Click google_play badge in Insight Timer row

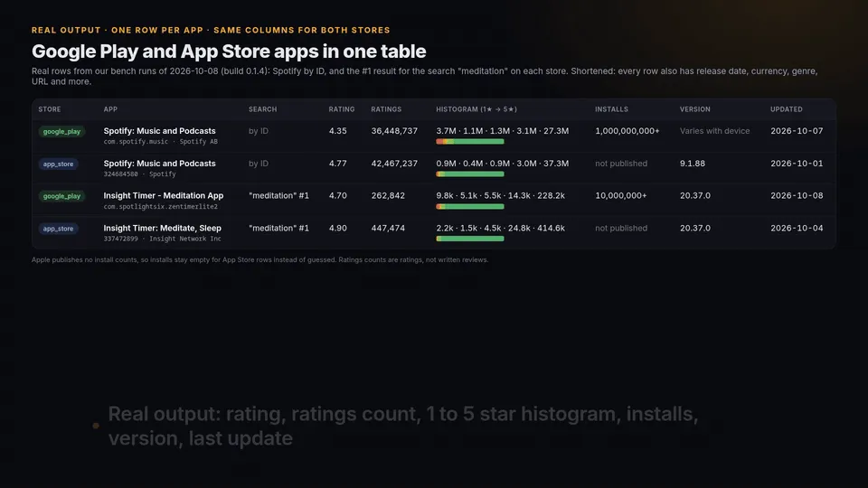pos(61,196)
